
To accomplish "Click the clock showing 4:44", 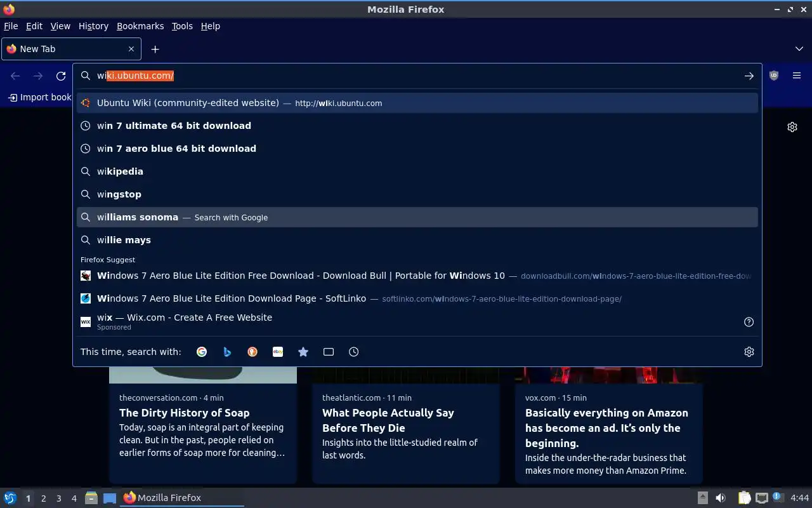I will pyautogui.click(x=800, y=498).
